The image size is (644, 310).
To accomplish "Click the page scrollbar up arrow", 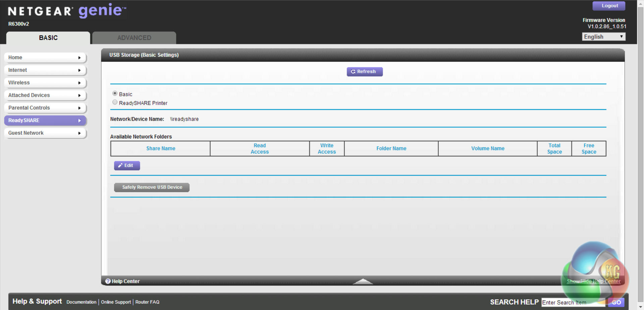I will pos(640,3).
